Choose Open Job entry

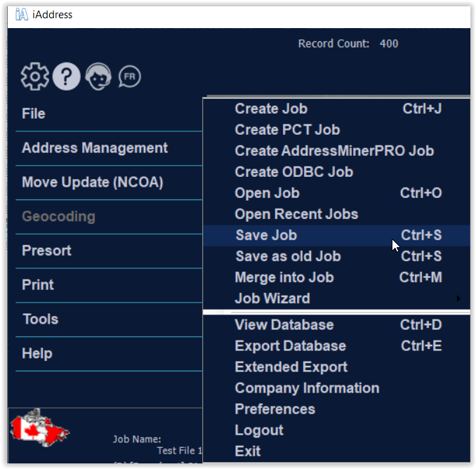[x=336, y=193]
